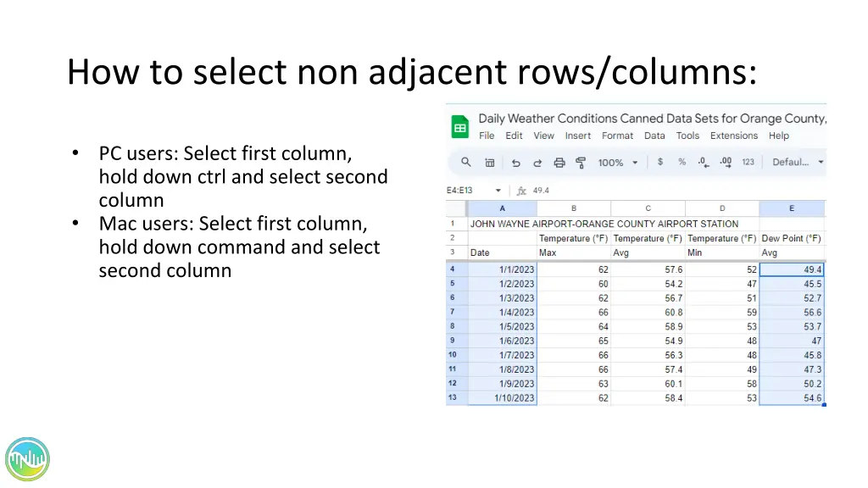The width and height of the screenshot is (868, 488).
Task: Click date cell 1/5/2023
Action: coord(502,326)
